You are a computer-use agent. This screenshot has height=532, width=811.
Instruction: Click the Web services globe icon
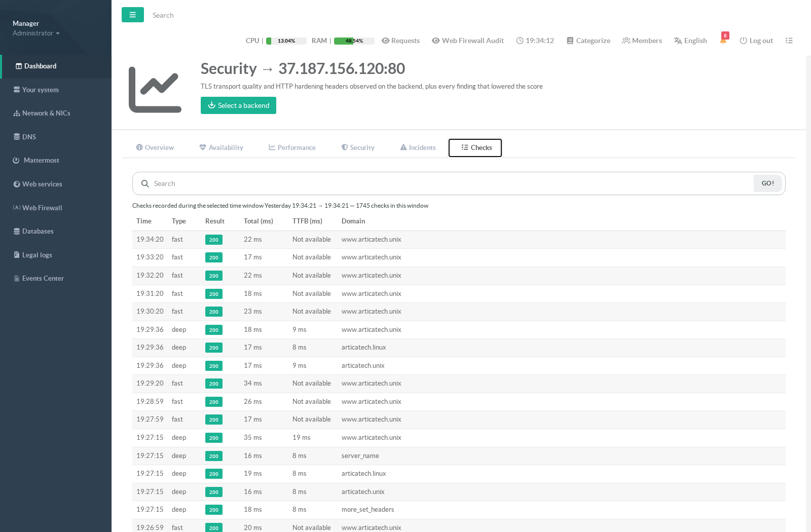17,184
